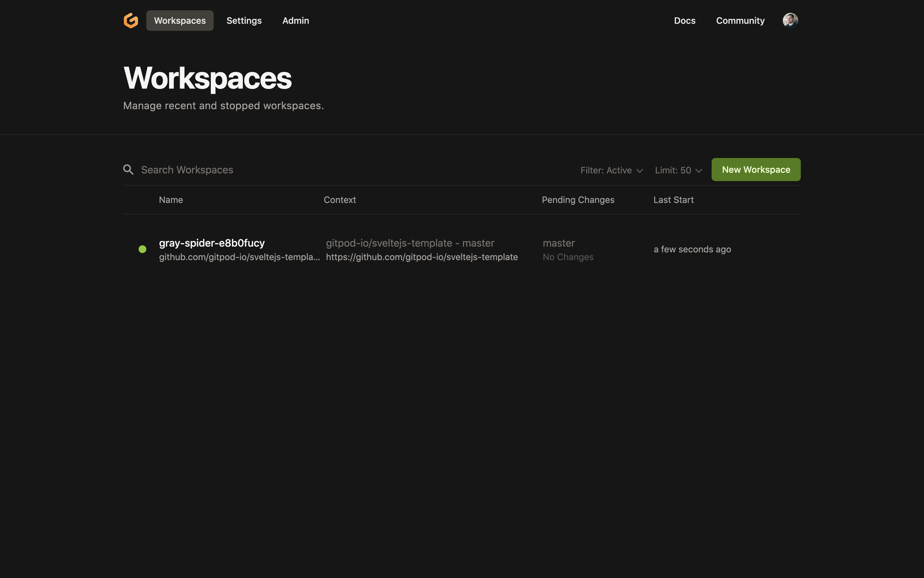
Task: Click the No Changes status text
Action: (x=568, y=257)
